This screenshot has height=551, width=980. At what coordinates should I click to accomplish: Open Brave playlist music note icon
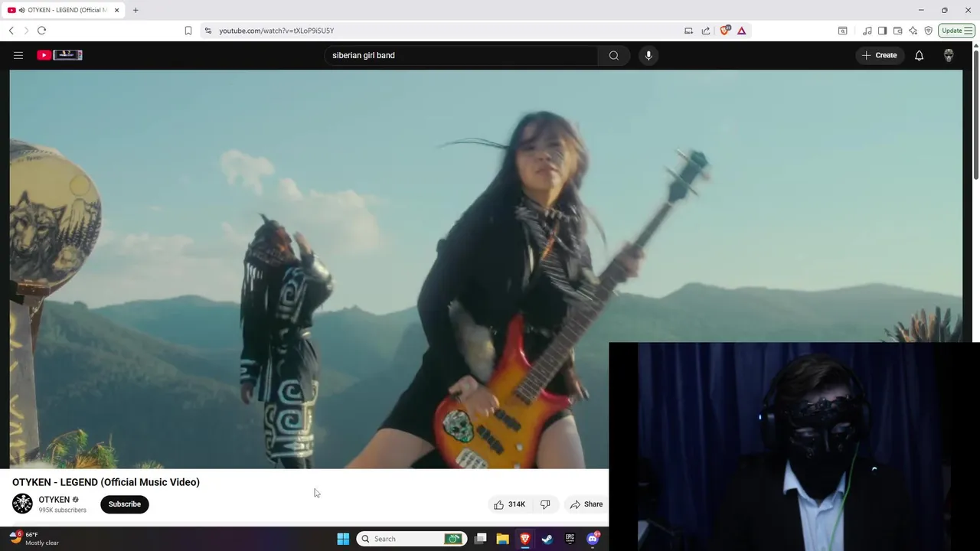coord(867,31)
